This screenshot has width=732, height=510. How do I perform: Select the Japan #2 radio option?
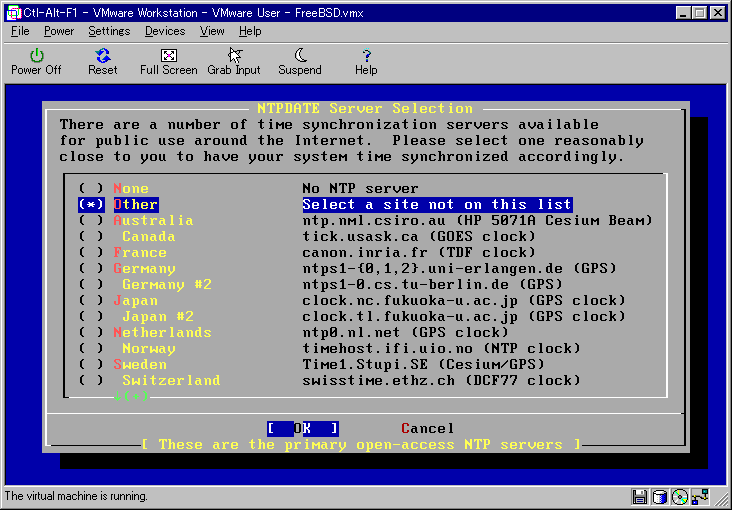pyautogui.click(x=91, y=316)
